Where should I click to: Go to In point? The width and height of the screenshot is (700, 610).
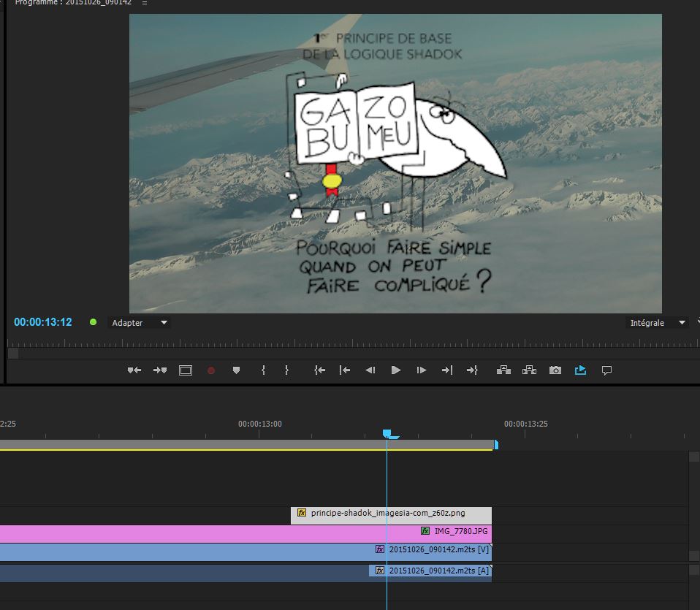pos(319,370)
